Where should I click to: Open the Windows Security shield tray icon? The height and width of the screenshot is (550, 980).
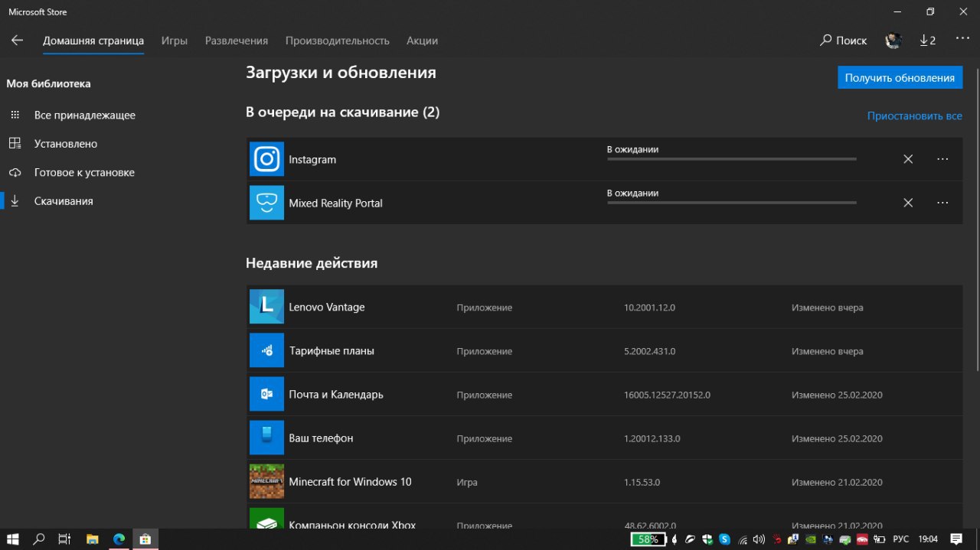pyautogui.click(x=707, y=539)
